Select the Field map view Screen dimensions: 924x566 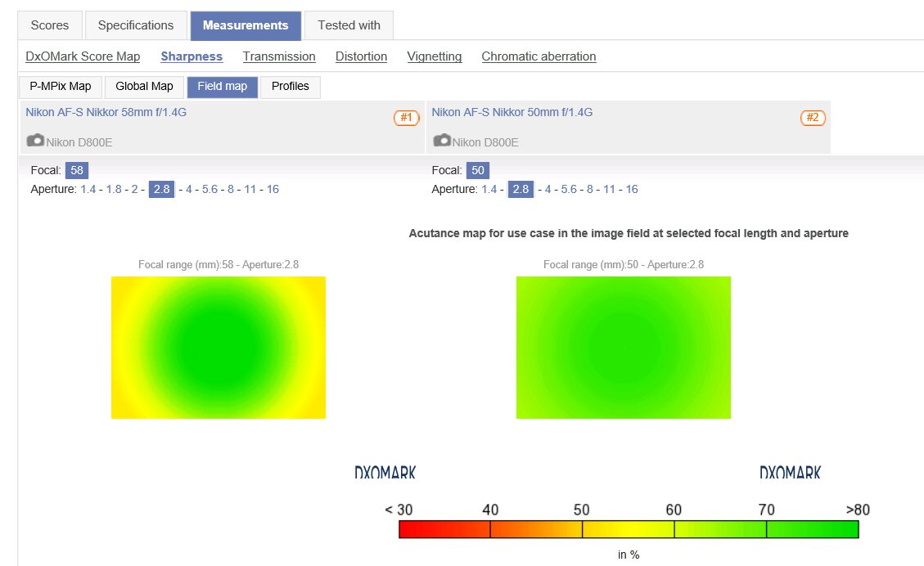[x=222, y=87]
